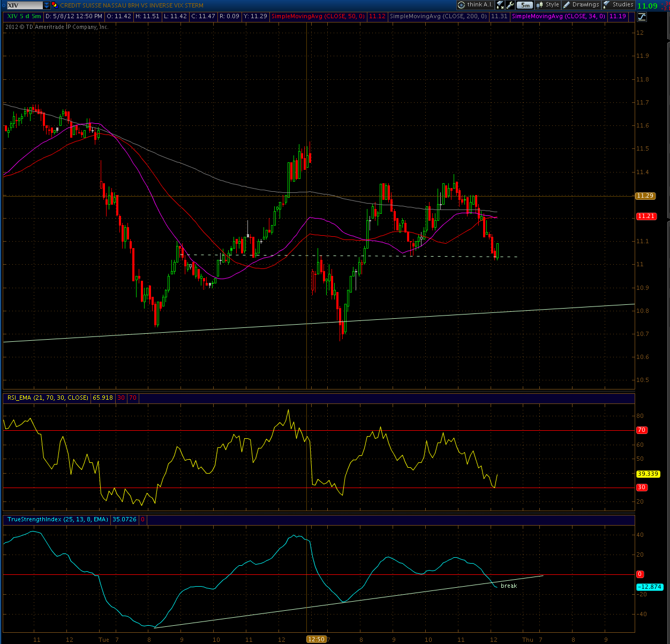Click the 5m timeframe button
Screen dimensions: 670x644
point(525,5)
